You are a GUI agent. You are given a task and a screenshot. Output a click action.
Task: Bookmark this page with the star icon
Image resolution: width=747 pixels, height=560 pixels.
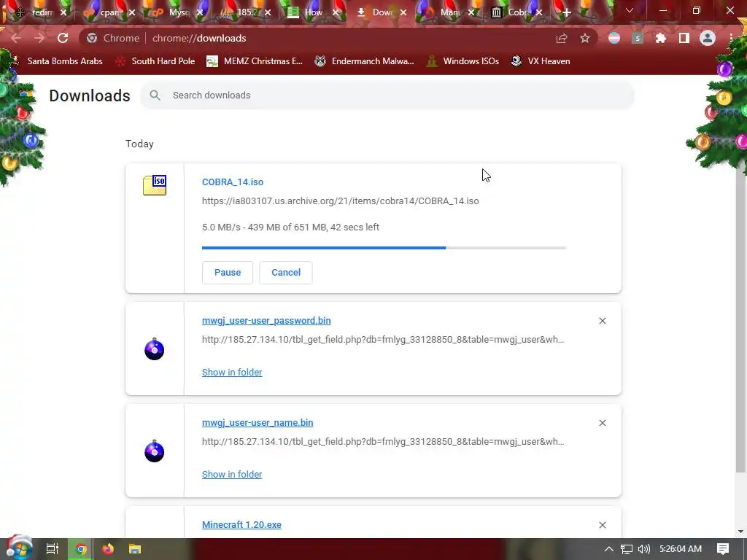click(x=585, y=39)
